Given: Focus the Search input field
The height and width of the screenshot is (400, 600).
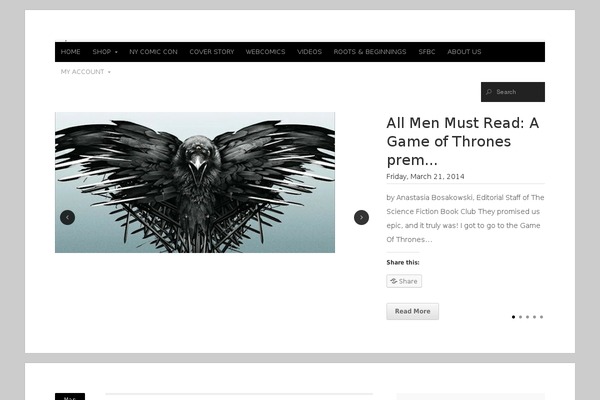Looking at the screenshot, I should coord(513,92).
